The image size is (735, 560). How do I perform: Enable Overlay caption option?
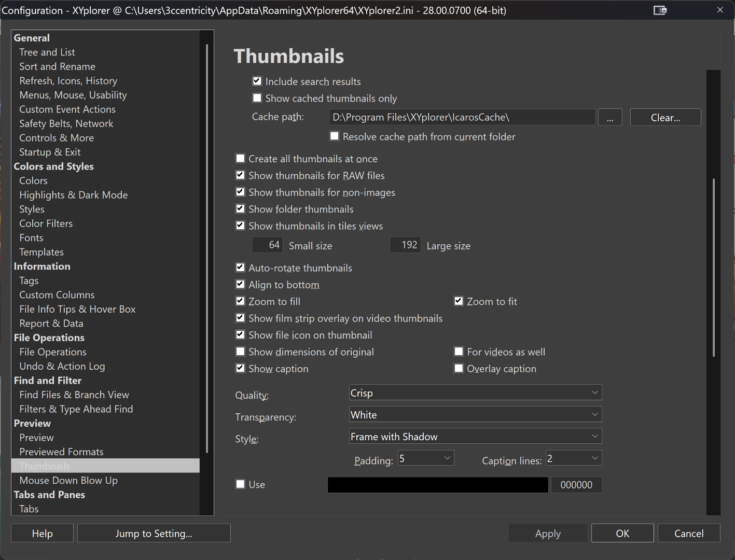click(459, 369)
